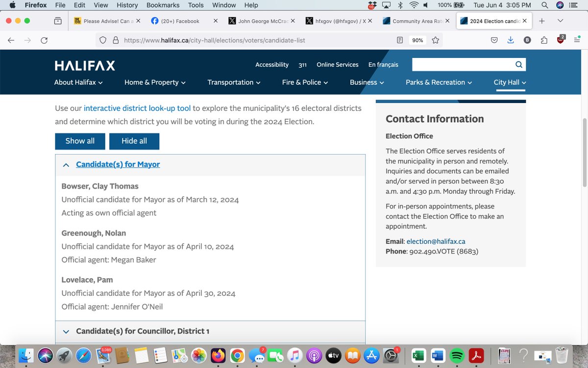The width and height of the screenshot is (588, 368).
Task: Click the page vertical scrollbar
Action: tap(584, 153)
